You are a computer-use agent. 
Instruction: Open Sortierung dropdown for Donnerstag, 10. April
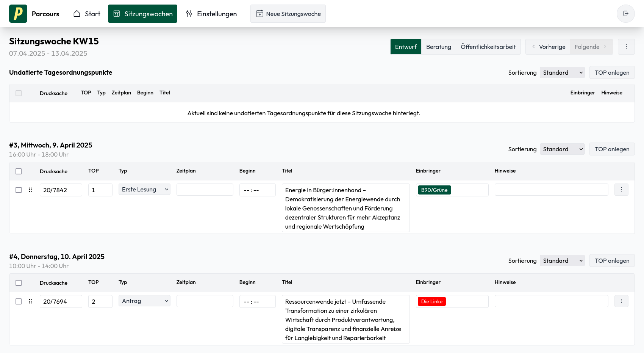click(x=562, y=260)
